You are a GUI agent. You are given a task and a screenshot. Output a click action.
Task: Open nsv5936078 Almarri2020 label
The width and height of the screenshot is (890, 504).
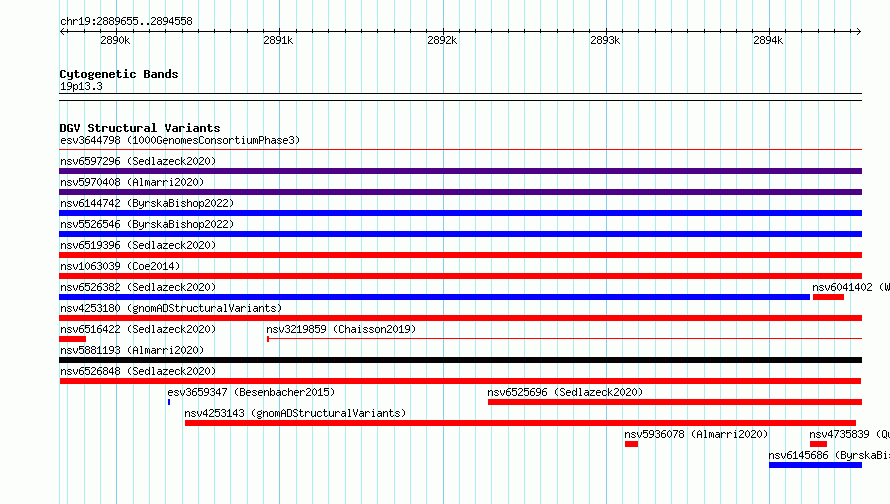pyautogui.click(x=696, y=434)
